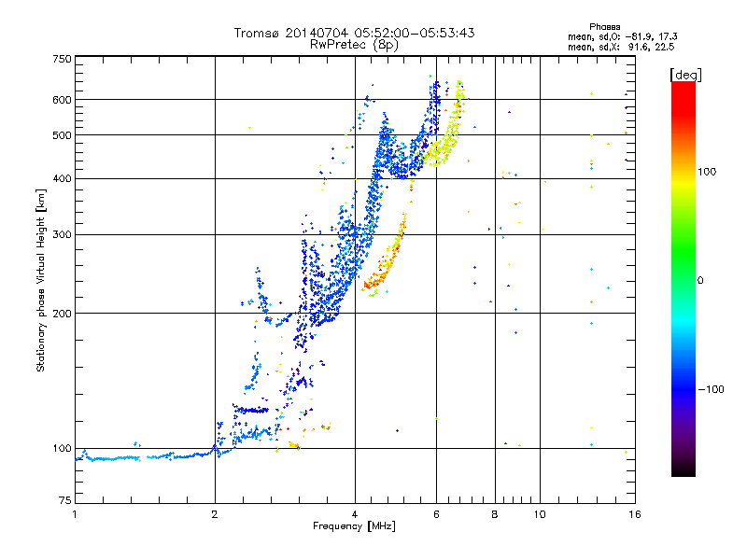Click the Frequency [MHz] axis title
Screen dimensions: 747x560
point(354,526)
